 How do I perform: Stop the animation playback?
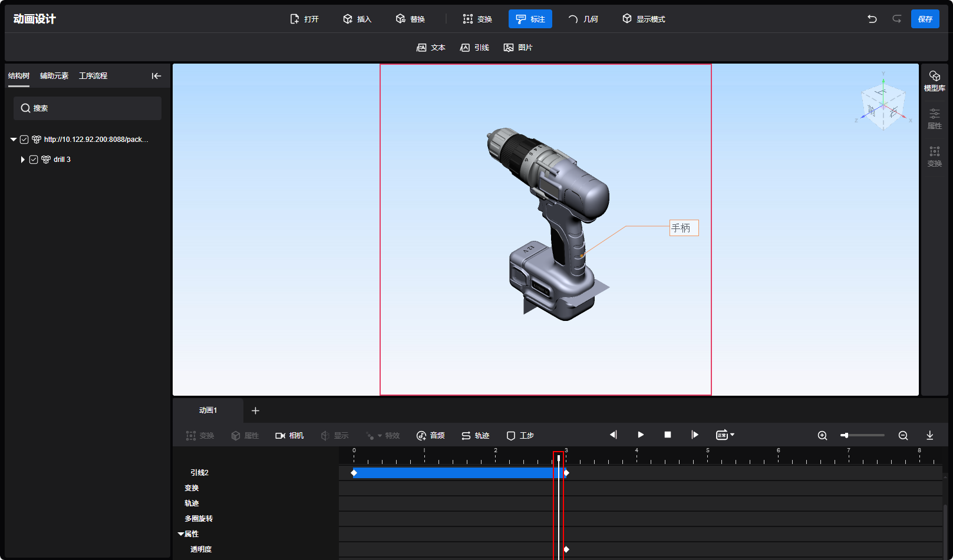pos(667,435)
